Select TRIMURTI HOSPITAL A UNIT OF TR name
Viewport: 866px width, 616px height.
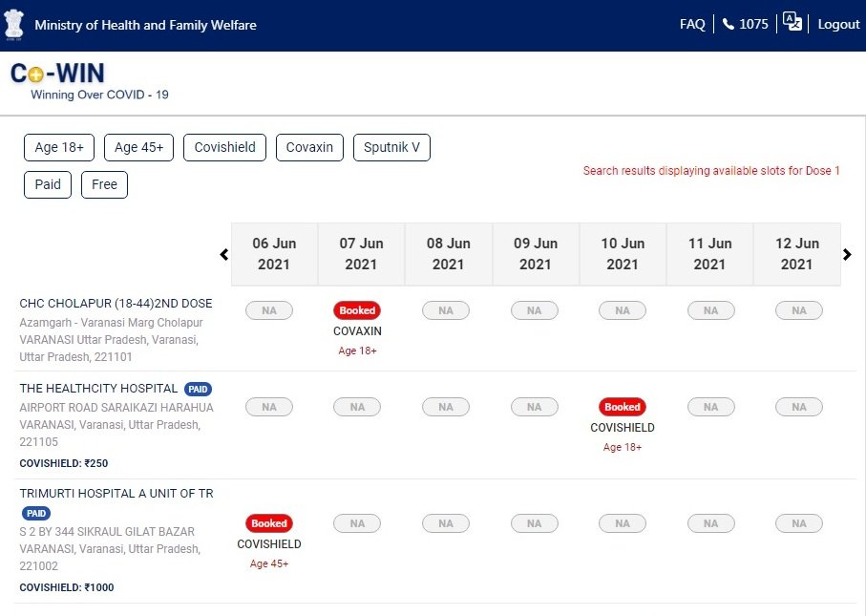pyautogui.click(x=116, y=494)
